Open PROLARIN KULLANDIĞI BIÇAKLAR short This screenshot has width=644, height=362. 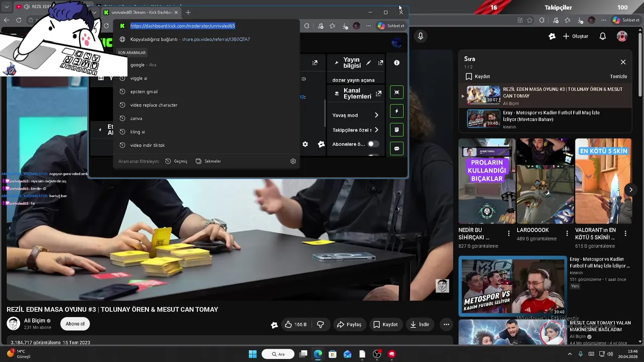click(x=487, y=182)
